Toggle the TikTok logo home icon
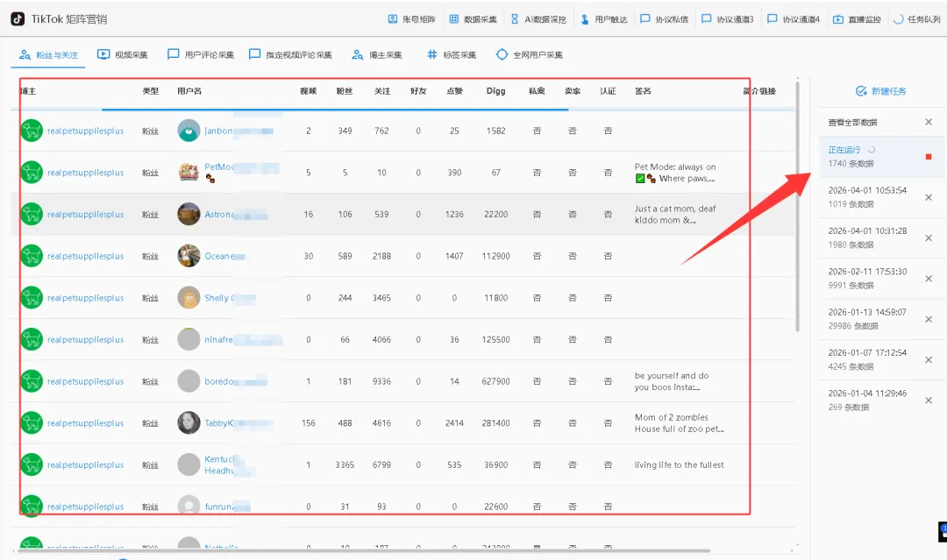This screenshot has width=947, height=560. (16, 17)
